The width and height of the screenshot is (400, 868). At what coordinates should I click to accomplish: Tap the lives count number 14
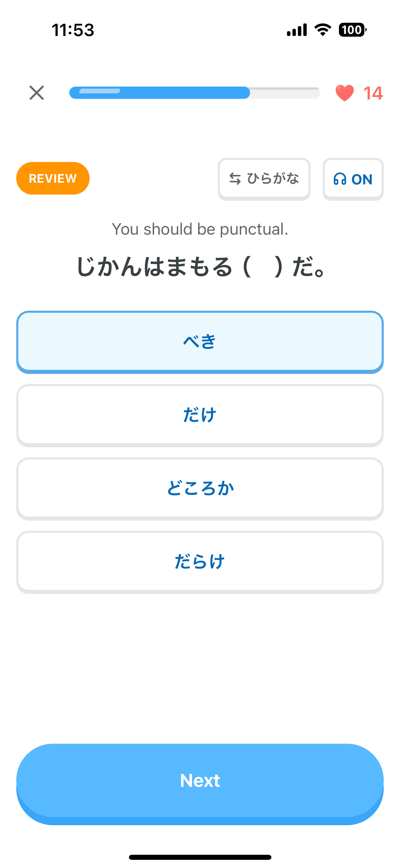(x=373, y=93)
